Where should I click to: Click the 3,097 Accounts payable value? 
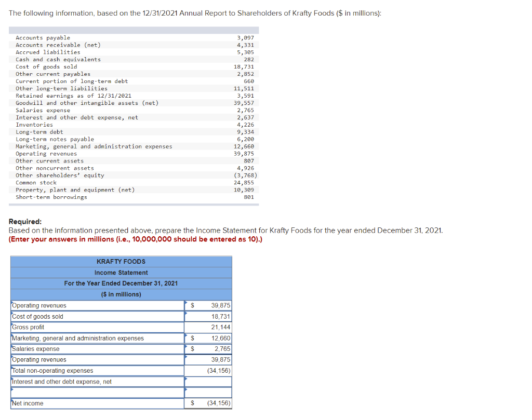(245, 37)
